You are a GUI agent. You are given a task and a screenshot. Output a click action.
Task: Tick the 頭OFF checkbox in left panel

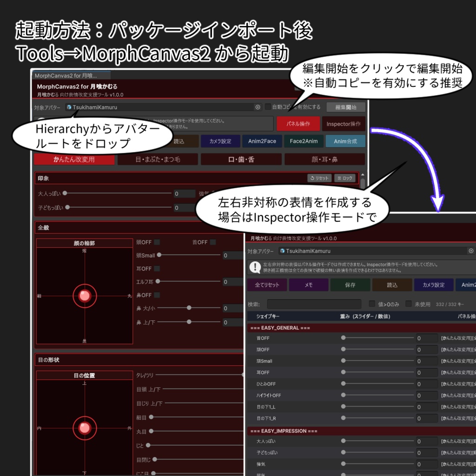tap(157, 242)
